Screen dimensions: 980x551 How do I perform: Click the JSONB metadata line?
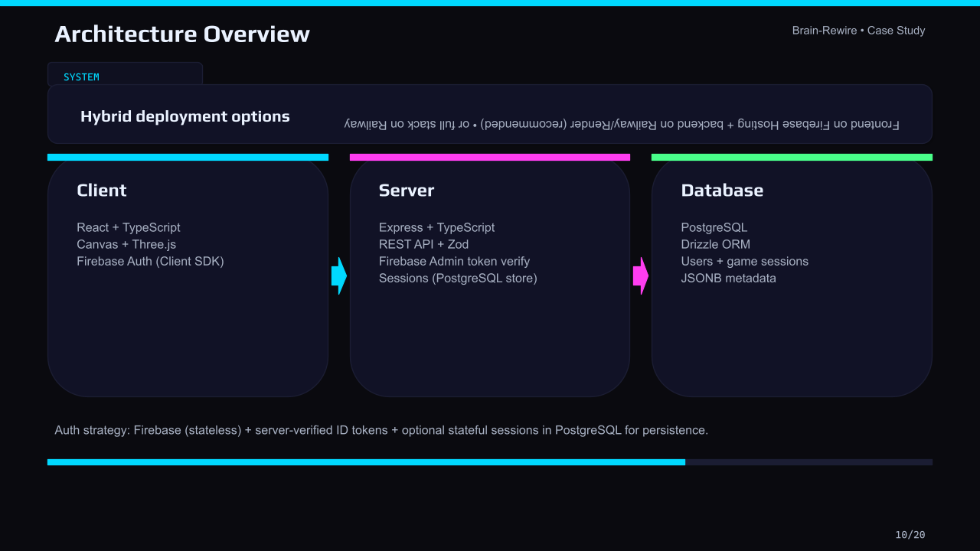(x=729, y=278)
